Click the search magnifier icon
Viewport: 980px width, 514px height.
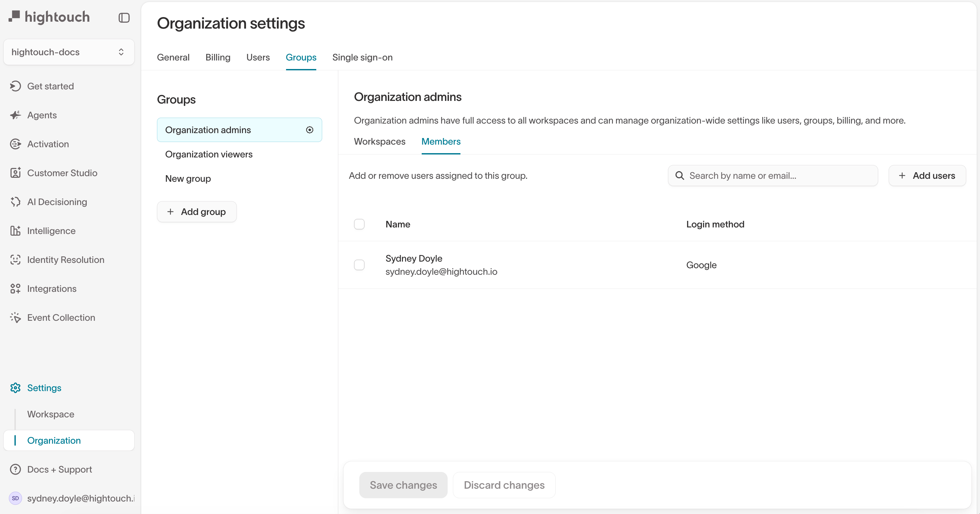pyautogui.click(x=679, y=175)
